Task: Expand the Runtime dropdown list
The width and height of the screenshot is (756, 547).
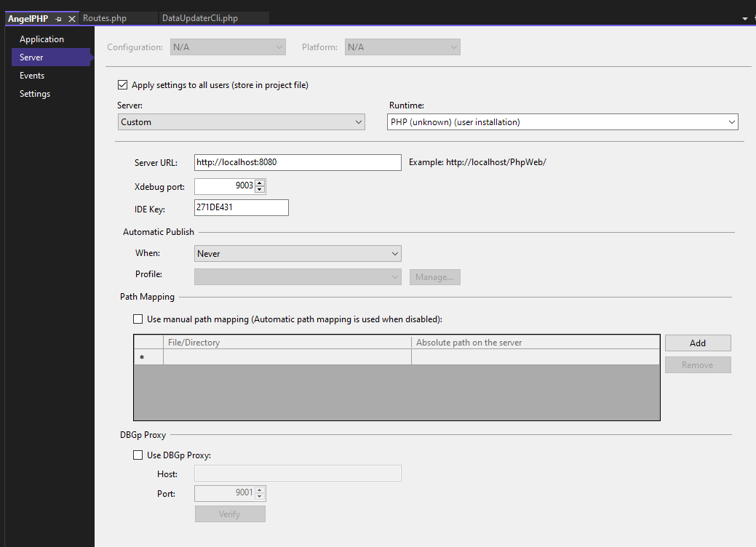Action: coord(562,122)
